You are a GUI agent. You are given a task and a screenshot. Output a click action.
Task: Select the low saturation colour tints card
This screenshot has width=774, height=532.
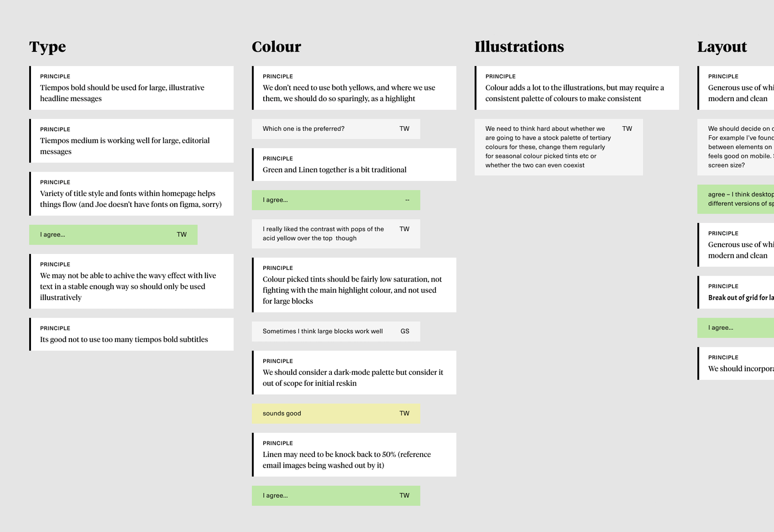[x=354, y=285]
